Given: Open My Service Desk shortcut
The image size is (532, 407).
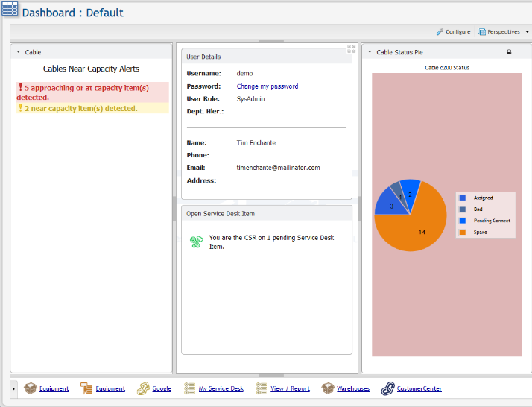Looking at the screenshot, I should (x=221, y=388).
